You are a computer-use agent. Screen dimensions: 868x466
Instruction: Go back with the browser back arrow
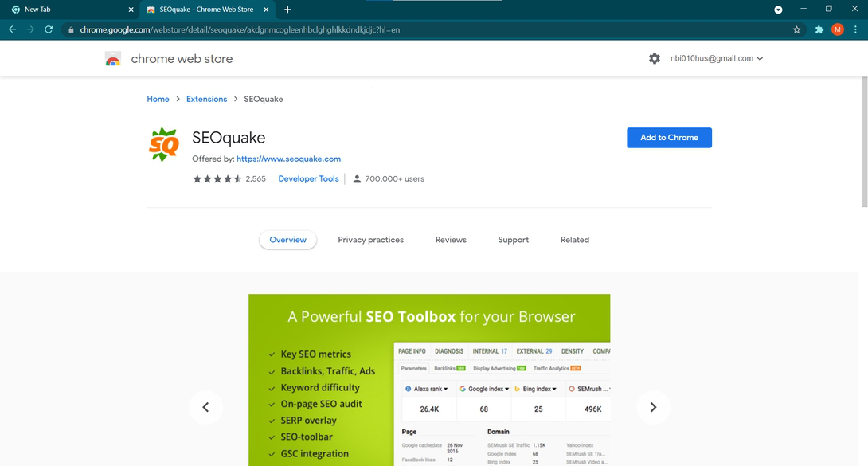coord(12,30)
